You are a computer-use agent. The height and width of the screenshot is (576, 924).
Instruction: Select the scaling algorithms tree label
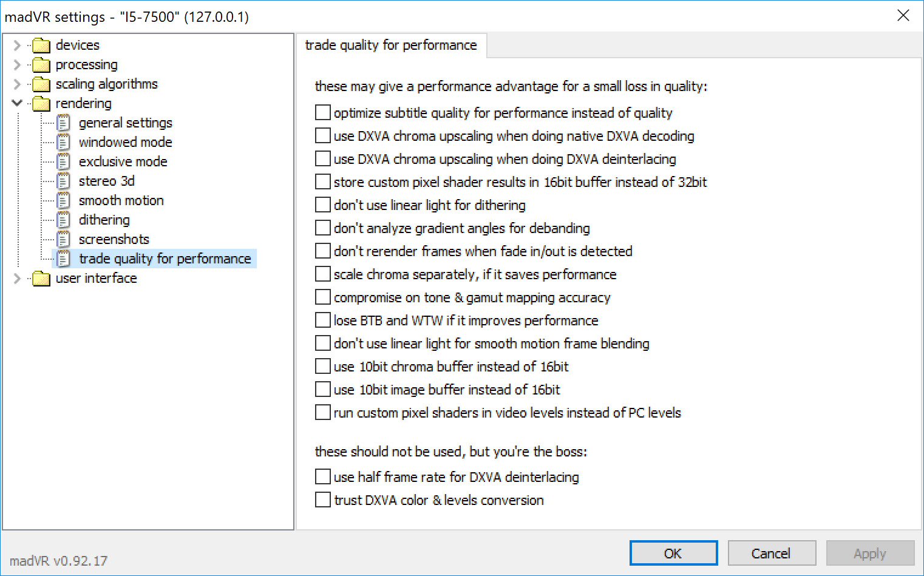click(x=107, y=84)
